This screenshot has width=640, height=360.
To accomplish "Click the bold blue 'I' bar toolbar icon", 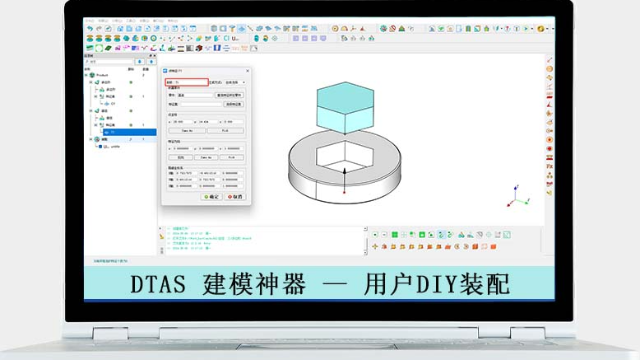I will point(217,48).
